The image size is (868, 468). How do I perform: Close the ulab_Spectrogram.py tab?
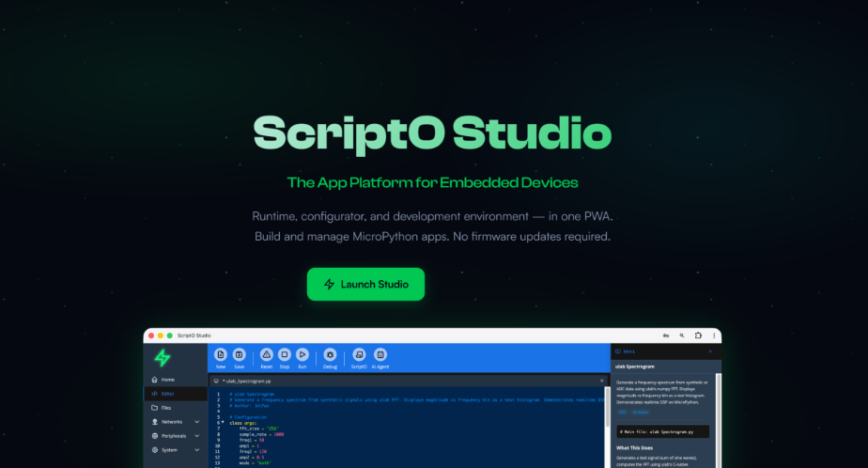point(601,381)
